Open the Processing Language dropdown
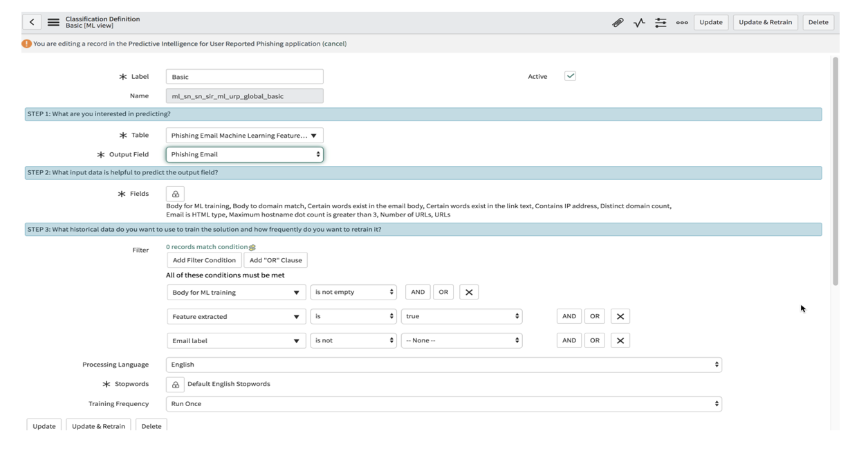The width and height of the screenshot is (868, 458). [x=444, y=365]
